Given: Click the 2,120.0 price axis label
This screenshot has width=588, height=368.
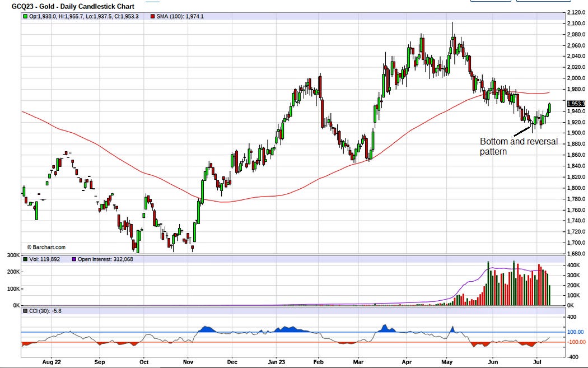Looking at the screenshot, I should pyautogui.click(x=576, y=12).
